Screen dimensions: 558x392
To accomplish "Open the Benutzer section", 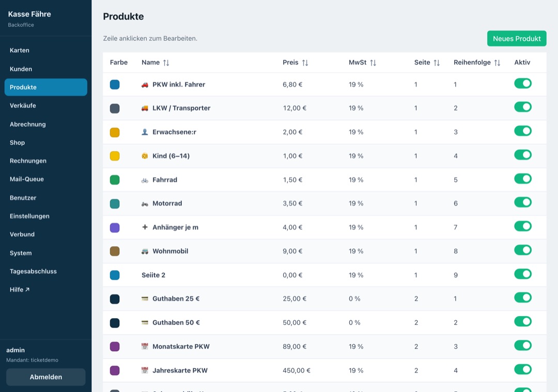I will point(45,198).
